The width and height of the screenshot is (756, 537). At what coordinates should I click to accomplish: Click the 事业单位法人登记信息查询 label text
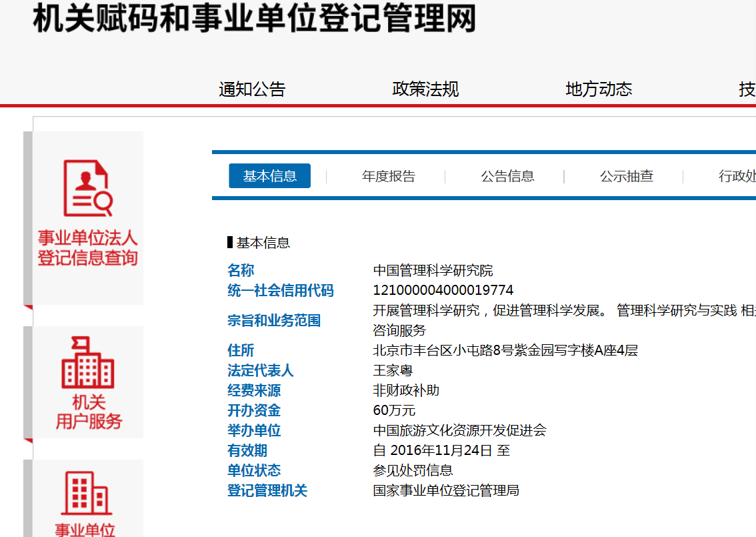point(88,248)
